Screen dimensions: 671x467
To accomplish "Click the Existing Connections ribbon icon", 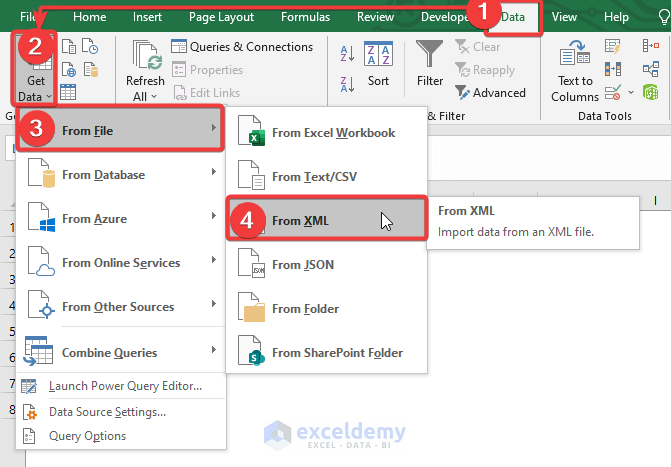I will tap(91, 69).
